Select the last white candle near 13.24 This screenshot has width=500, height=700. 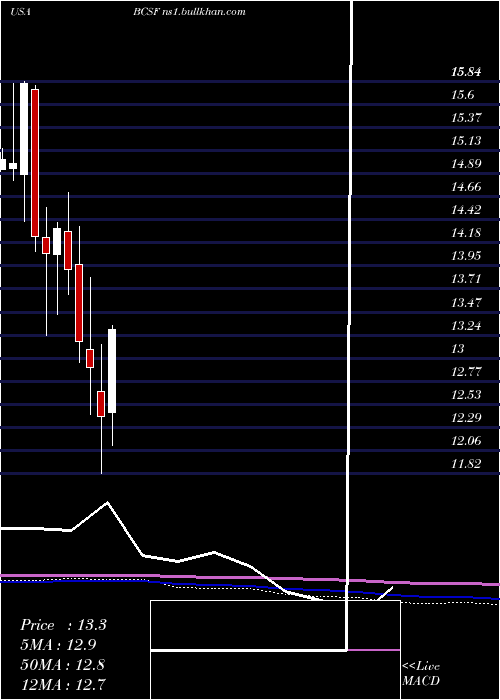coord(112,371)
